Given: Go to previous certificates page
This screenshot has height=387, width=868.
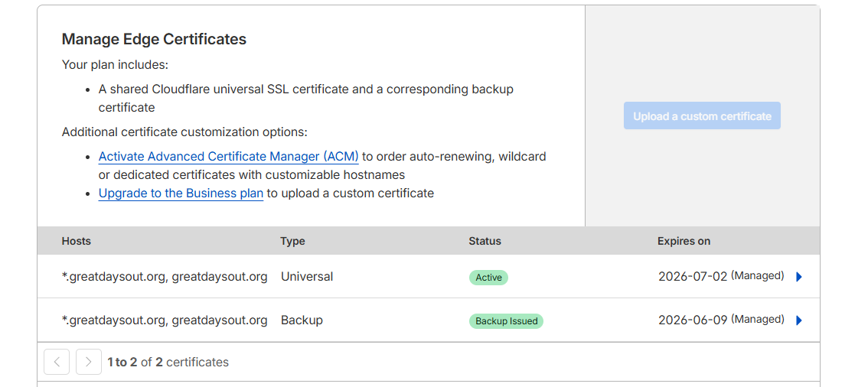Looking at the screenshot, I should coord(57,362).
